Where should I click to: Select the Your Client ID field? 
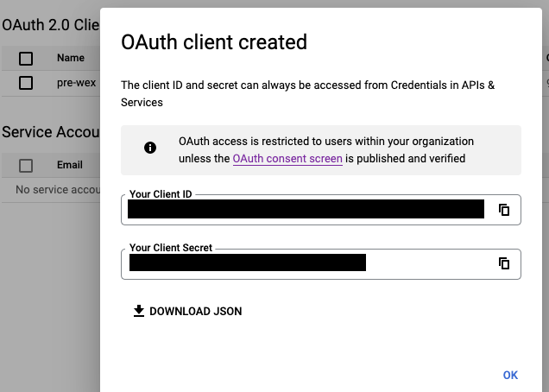321,210
